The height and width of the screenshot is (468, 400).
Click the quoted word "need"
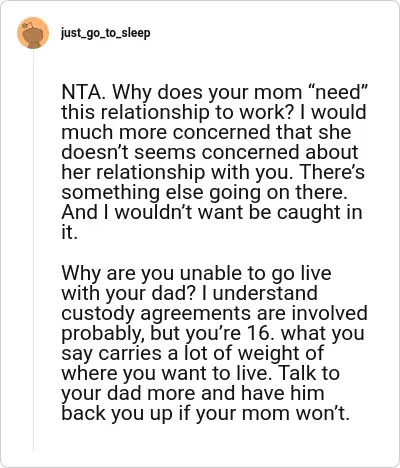[338, 92]
